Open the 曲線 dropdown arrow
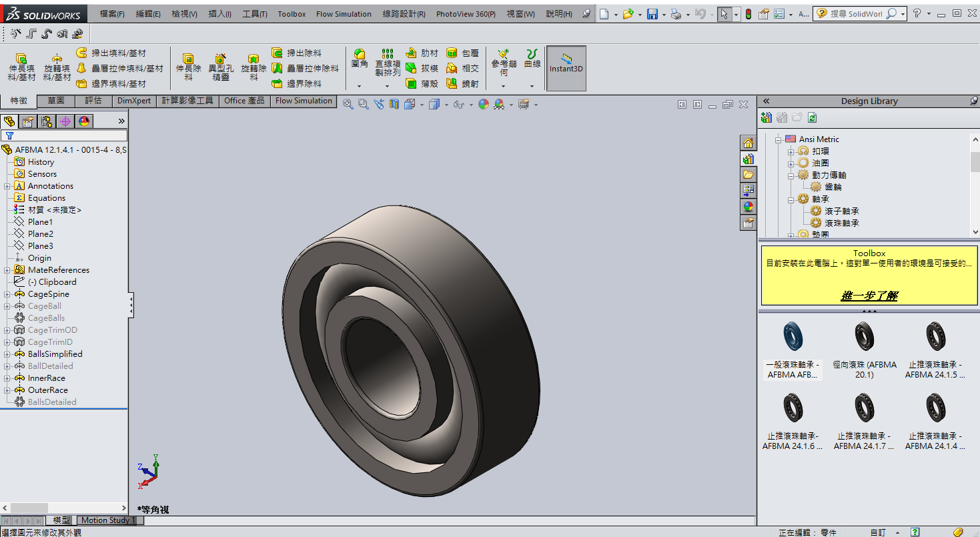This screenshot has height=537, width=980. [532, 86]
